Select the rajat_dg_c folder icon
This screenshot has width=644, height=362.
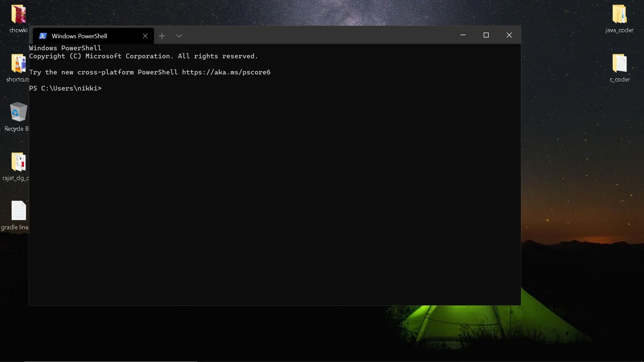[18, 162]
